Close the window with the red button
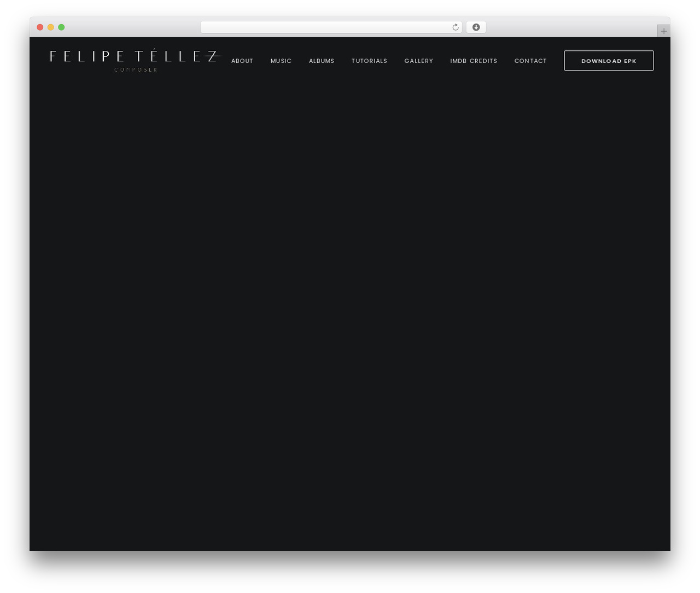This screenshot has width=700, height=593. [x=40, y=27]
